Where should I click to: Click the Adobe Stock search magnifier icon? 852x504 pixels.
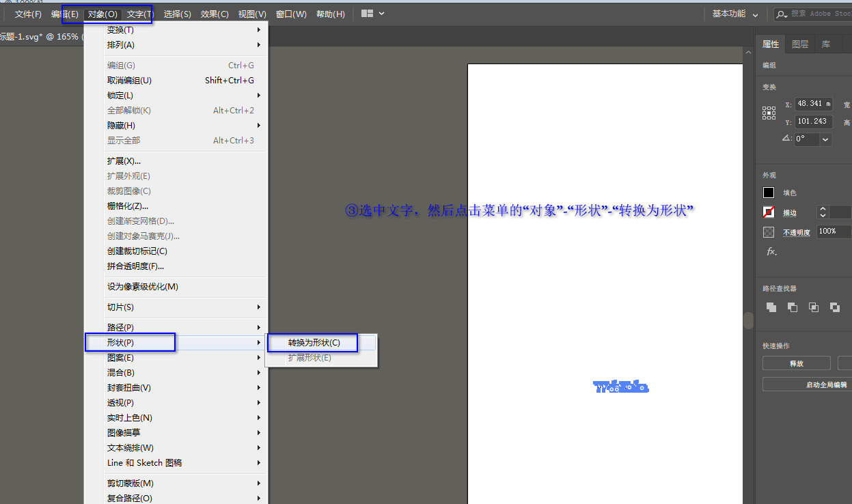(x=782, y=14)
